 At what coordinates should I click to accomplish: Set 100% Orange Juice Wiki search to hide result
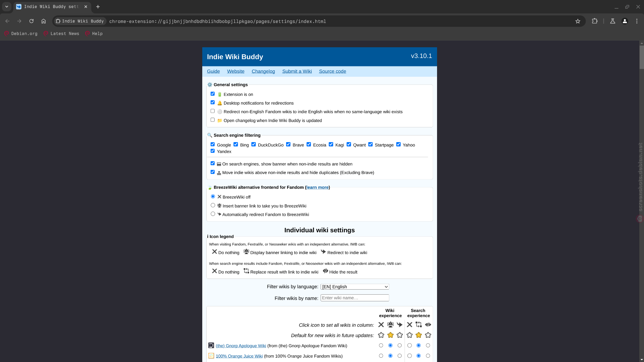pos(428,356)
